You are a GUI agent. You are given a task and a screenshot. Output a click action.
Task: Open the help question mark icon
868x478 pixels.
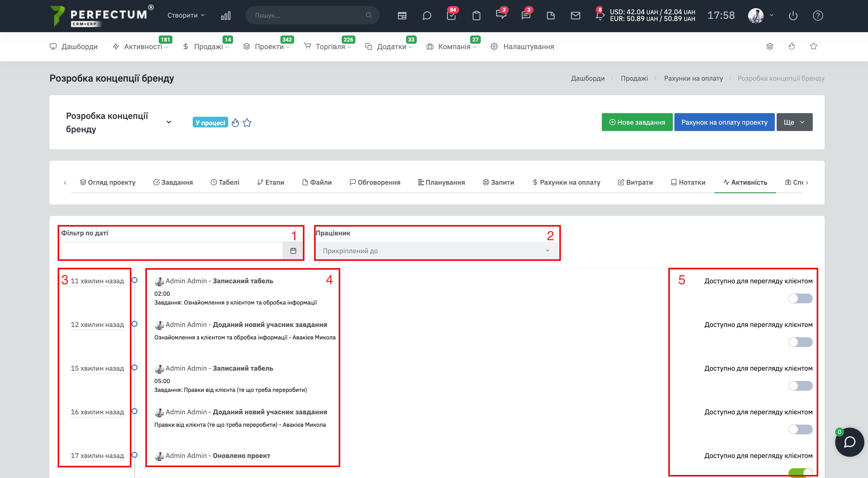click(x=818, y=15)
